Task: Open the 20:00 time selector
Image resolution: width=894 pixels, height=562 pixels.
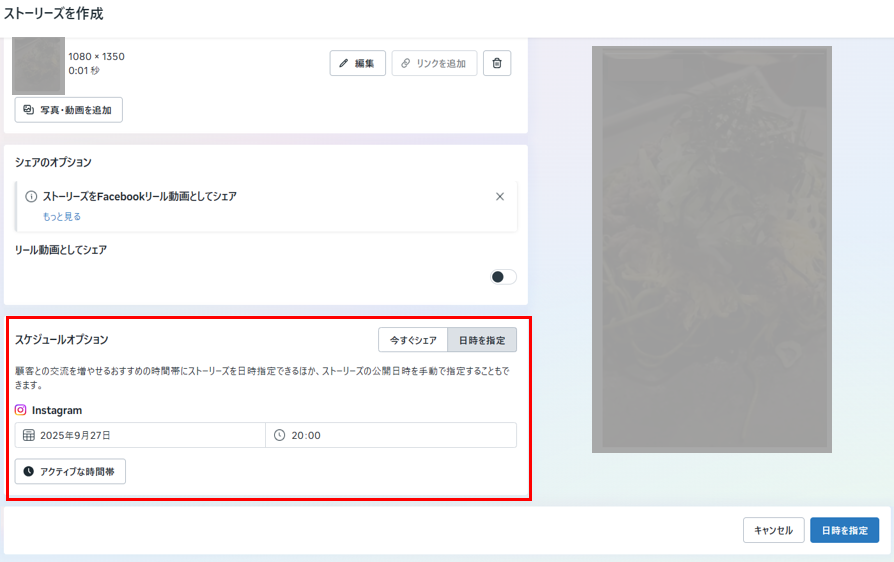Action: 391,435
